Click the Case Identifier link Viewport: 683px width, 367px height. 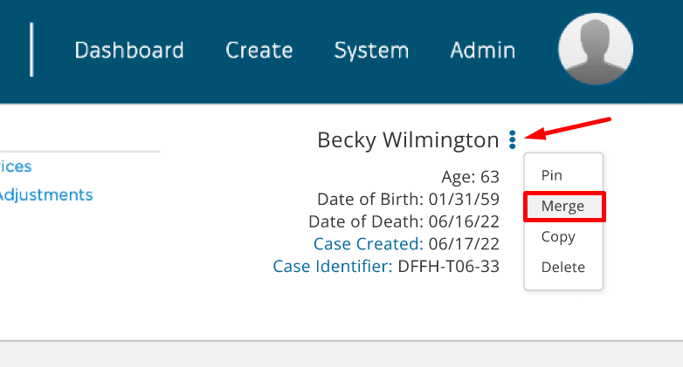pyautogui.click(x=332, y=266)
